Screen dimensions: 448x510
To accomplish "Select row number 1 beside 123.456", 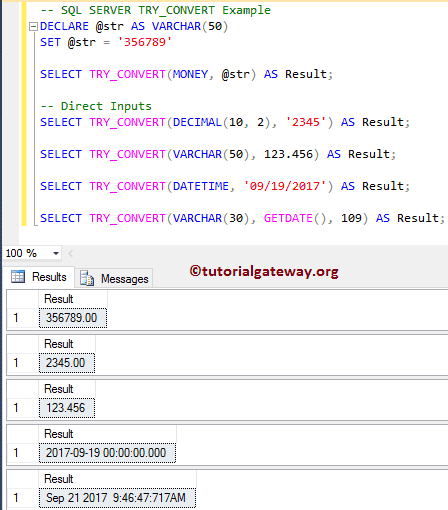I will [x=23, y=408].
